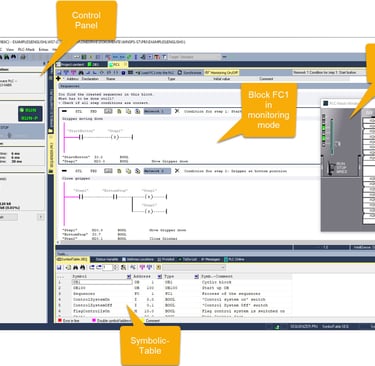Select the Sequences symbol row

173,294
